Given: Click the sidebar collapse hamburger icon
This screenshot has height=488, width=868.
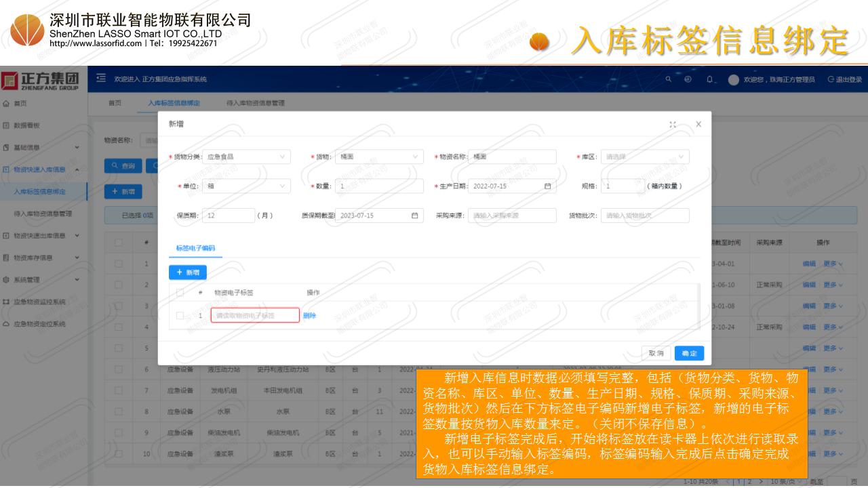Looking at the screenshot, I should pyautogui.click(x=101, y=79).
